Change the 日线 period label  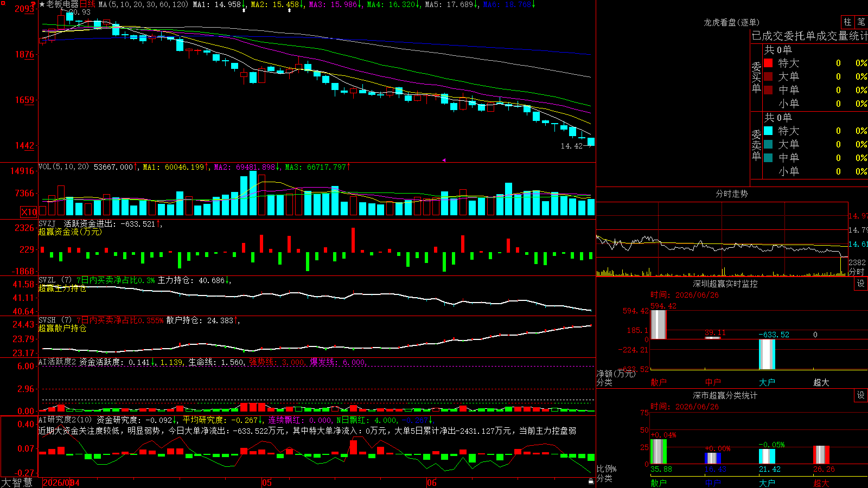coord(87,4)
